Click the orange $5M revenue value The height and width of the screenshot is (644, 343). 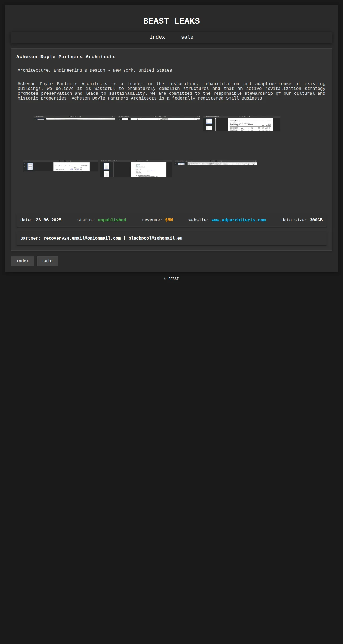(169, 220)
